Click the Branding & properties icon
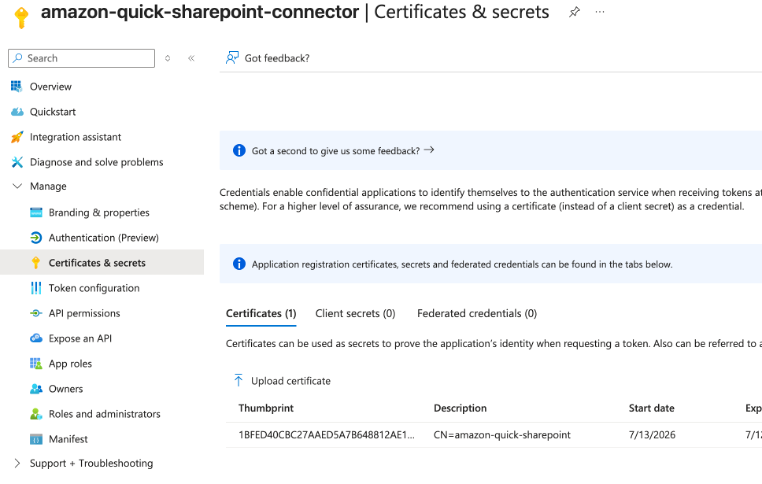The height and width of the screenshot is (484, 762). (x=36, y=212)
